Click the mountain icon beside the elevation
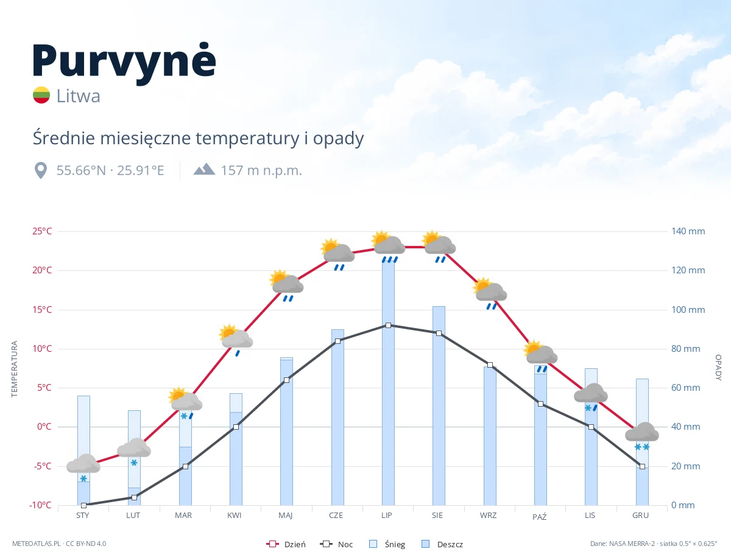 [204, 169]
